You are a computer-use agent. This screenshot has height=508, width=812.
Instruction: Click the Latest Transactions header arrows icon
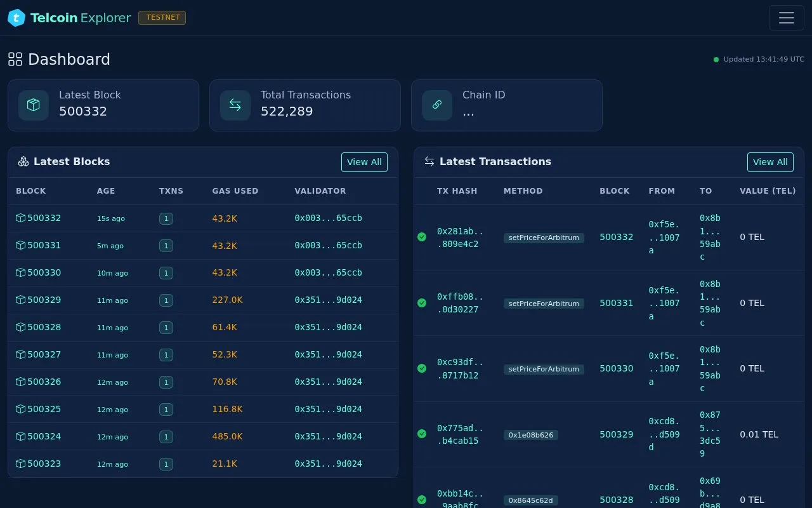coord(429,162)
